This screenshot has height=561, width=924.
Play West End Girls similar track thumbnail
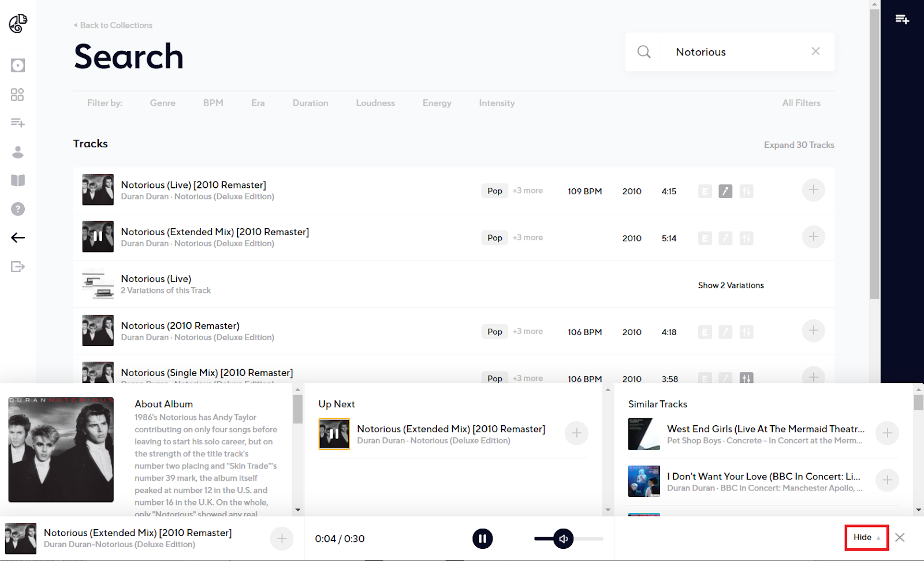644,434
